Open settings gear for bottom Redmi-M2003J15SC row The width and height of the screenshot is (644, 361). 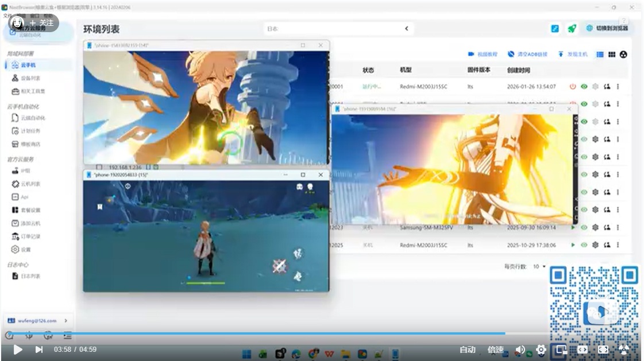[x=595, y=245]
